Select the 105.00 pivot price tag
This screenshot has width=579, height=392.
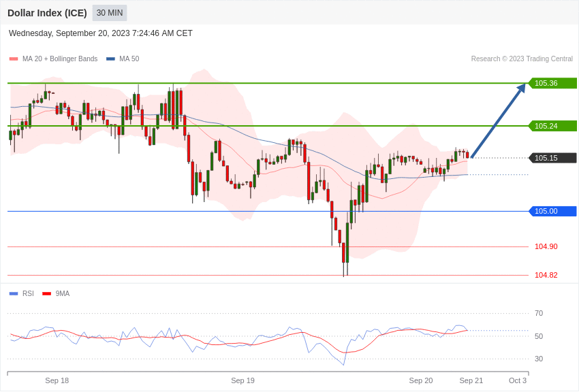(x=553, y=211)
